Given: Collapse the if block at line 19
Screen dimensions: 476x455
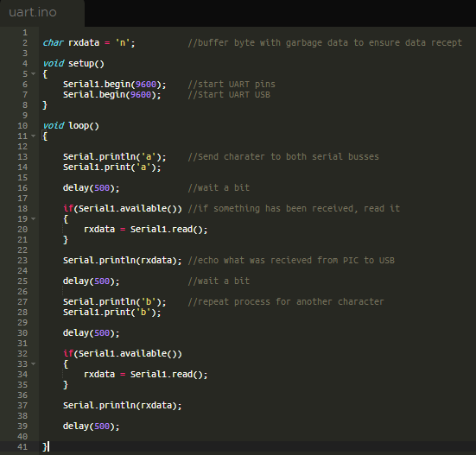Looking at the screenshot, I should 34,218.
